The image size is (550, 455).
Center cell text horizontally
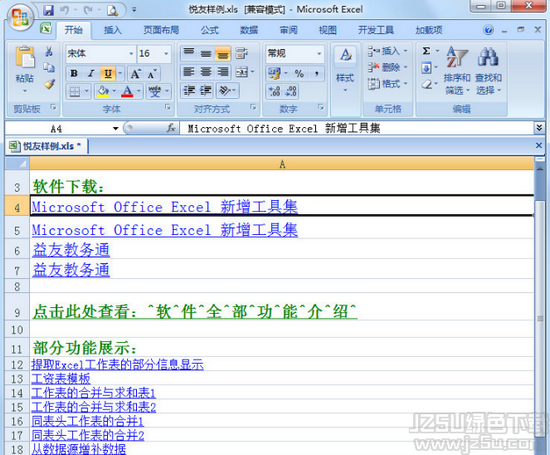[x=206, y=72]
